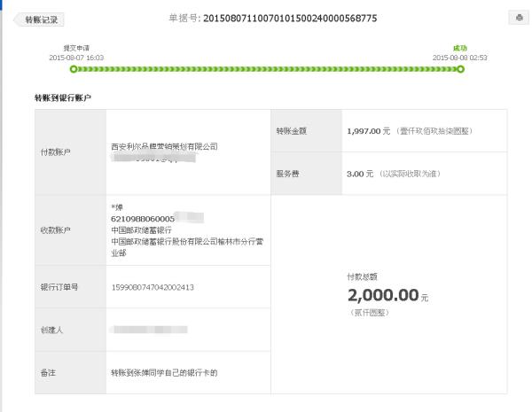Click the success end circle on timeline

(460, 69)
